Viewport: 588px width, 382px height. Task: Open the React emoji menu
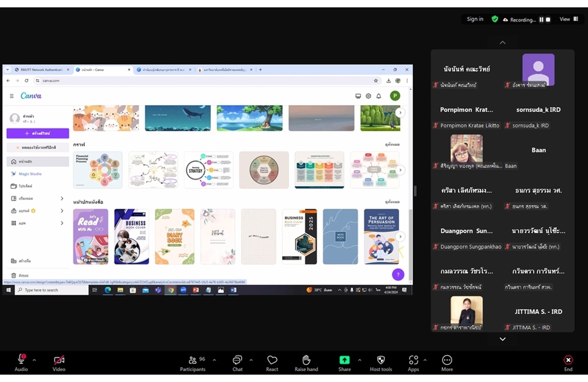click(272, 363)
